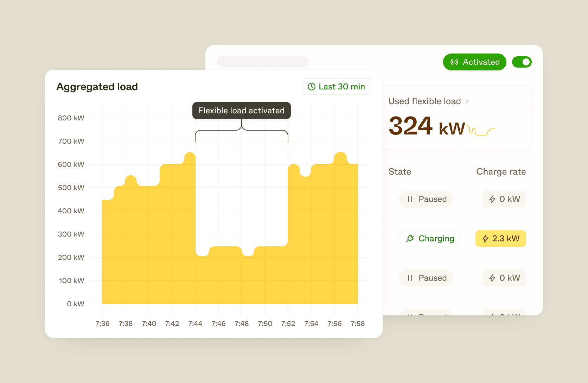The height and width of the screenshot is (383, 588).
Task: Open the Last 30 min time range selector
Action: click(337, 87)
